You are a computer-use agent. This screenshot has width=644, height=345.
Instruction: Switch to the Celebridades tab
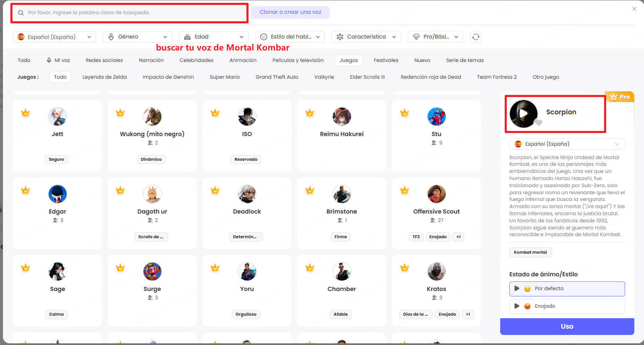tap(196, 60)
